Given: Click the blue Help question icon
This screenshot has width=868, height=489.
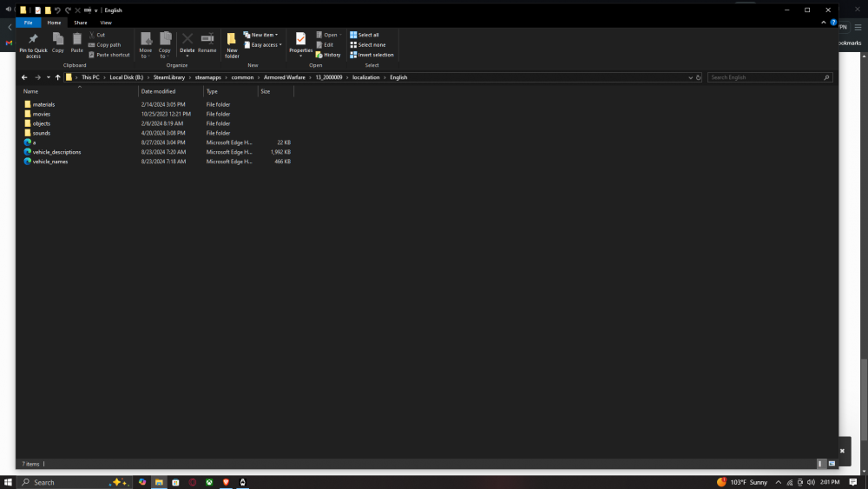Looking at the screenshot, I should [x=833, y=23].
